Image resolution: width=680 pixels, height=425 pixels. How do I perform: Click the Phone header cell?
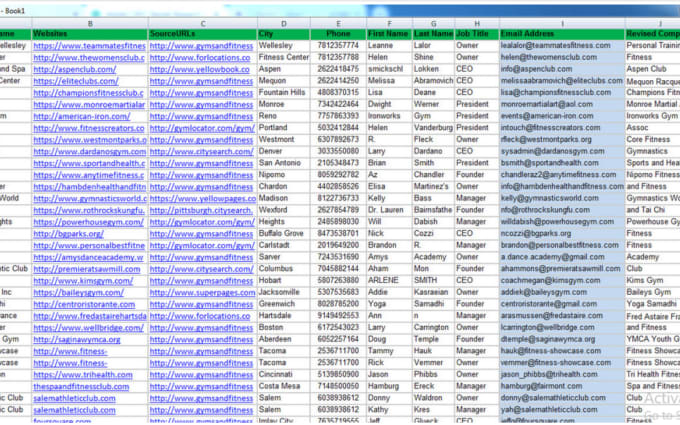coord(338,34)
